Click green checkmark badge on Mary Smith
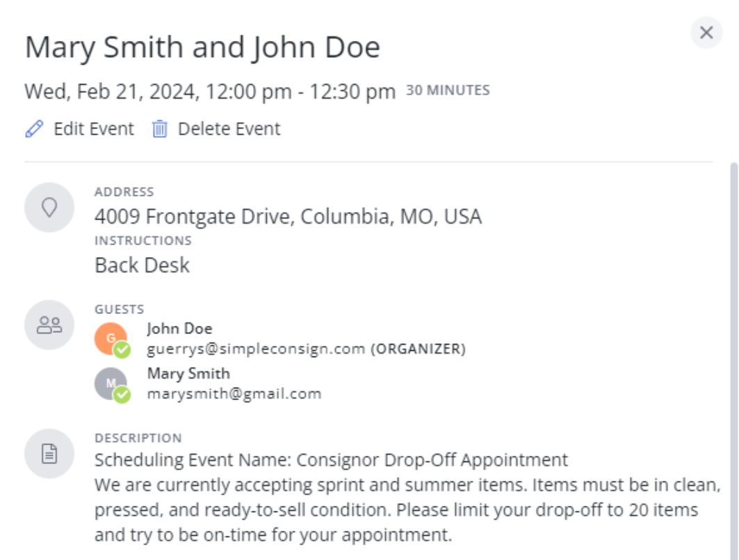 tap(122, 395)
